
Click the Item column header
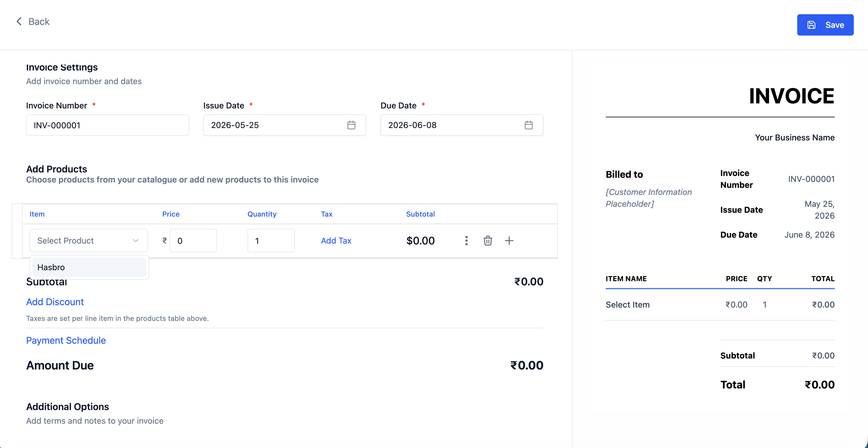point(37,214)
